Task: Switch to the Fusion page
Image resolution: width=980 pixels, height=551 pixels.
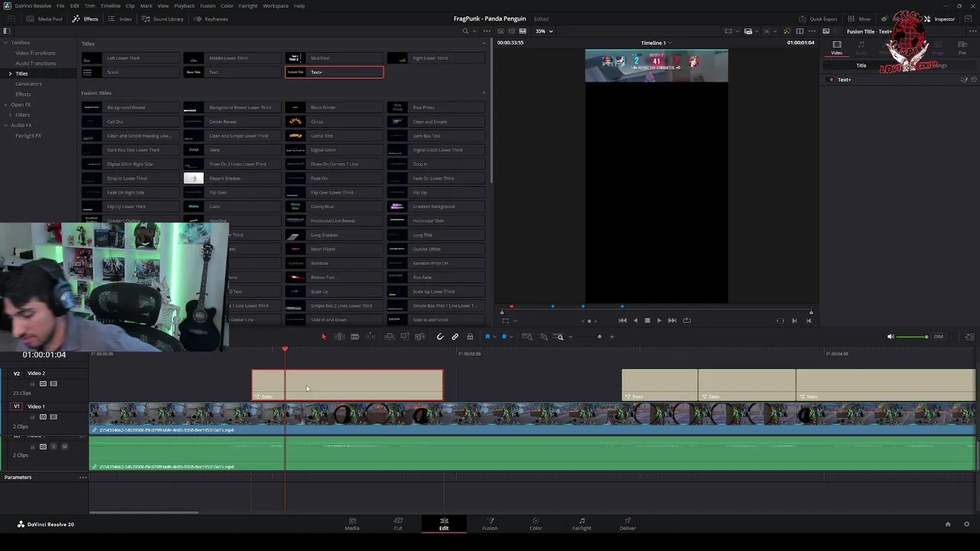Action: (490, 523)
